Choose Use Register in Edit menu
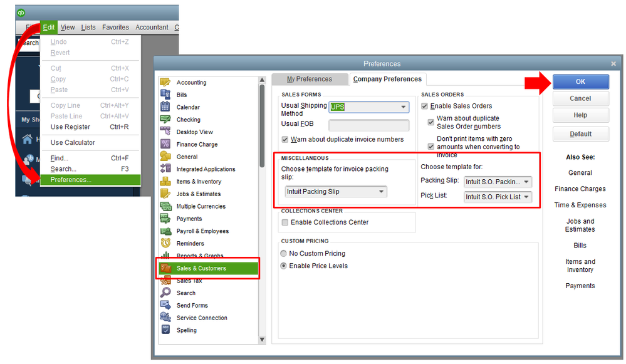The height and width of the screenshot is (364, 626). [90, 127]
